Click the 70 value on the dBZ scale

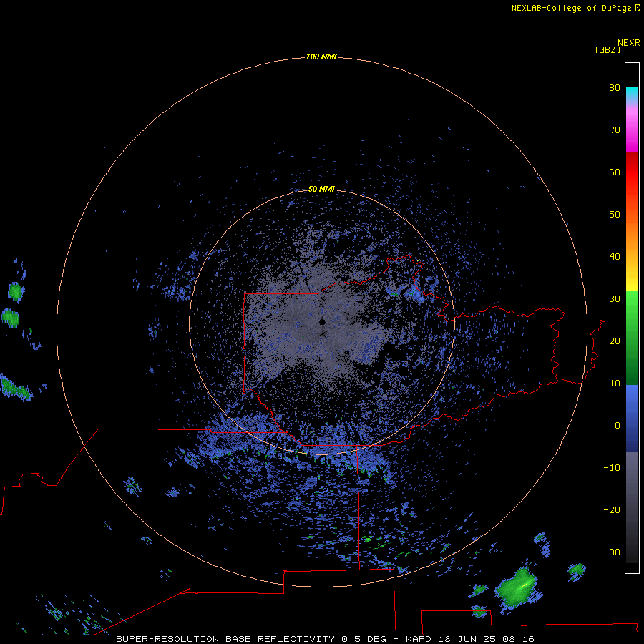click(615, 130)
